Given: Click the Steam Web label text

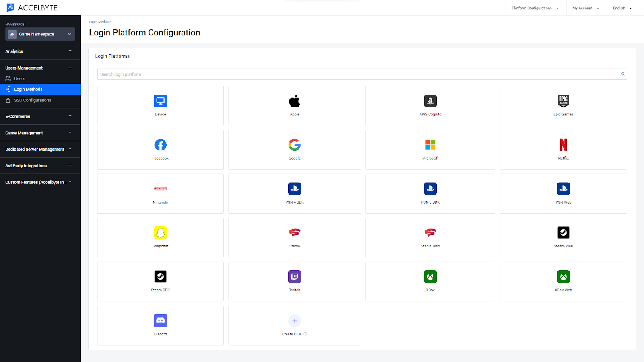Looking at the screenshot, I should click(x=563, y=246).
